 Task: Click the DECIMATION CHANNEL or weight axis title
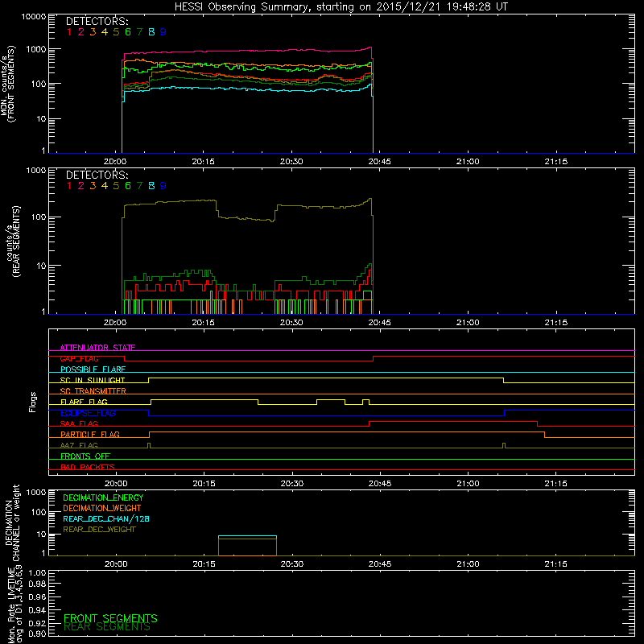pos(11,522)
